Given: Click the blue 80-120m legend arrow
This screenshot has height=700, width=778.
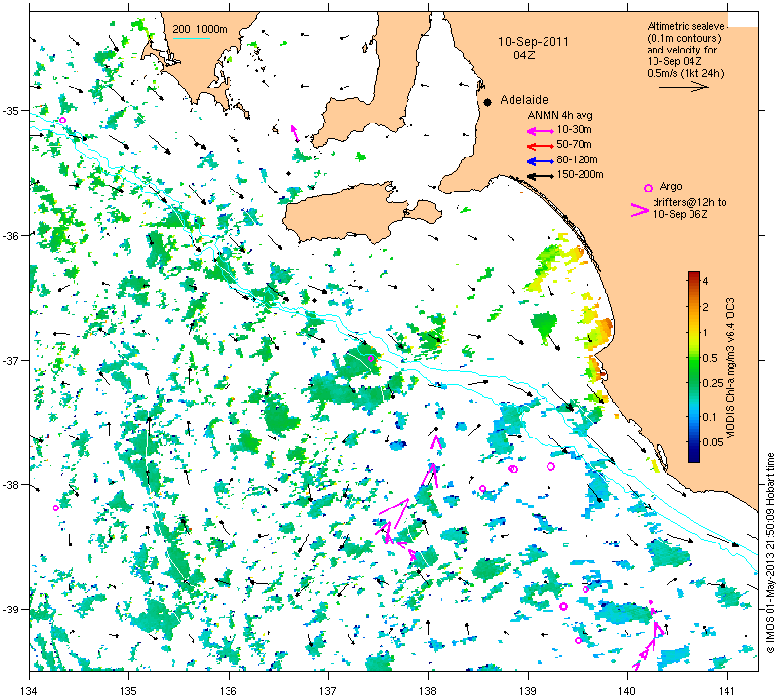Looking at the screenshot, I should coord(541,161).
